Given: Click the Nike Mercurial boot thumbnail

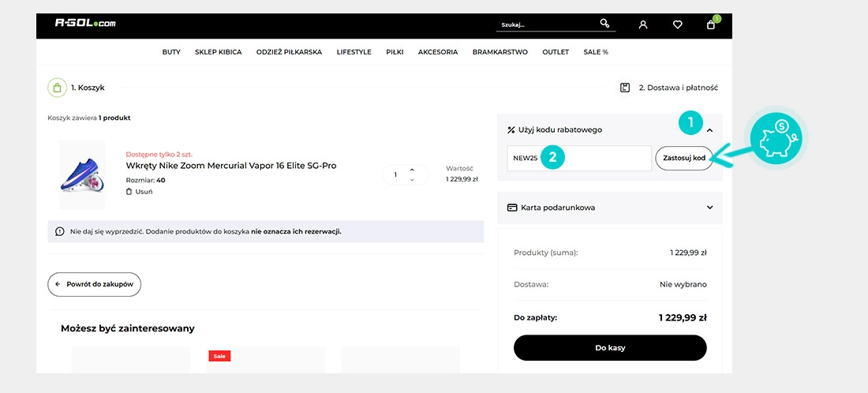Looking at the screenshot, I should coord(82,175).
